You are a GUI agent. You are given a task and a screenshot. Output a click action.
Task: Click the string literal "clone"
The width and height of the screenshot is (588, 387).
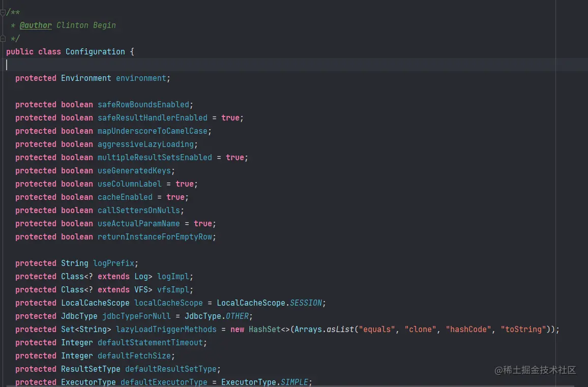(x=421, y=329)
